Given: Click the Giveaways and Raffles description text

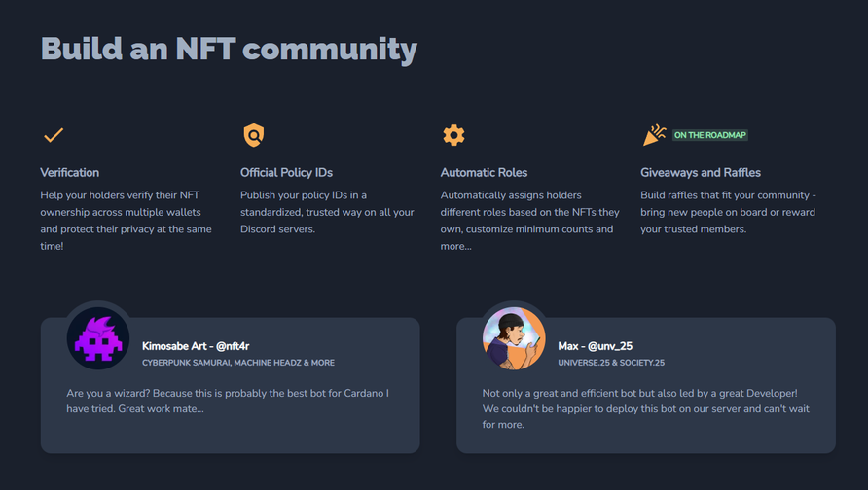Looking at the screenshot, I should (728, 212).
